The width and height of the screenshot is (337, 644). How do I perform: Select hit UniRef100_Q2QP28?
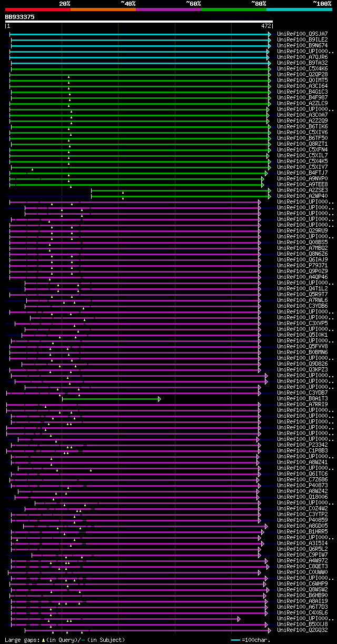click(302, 75)
